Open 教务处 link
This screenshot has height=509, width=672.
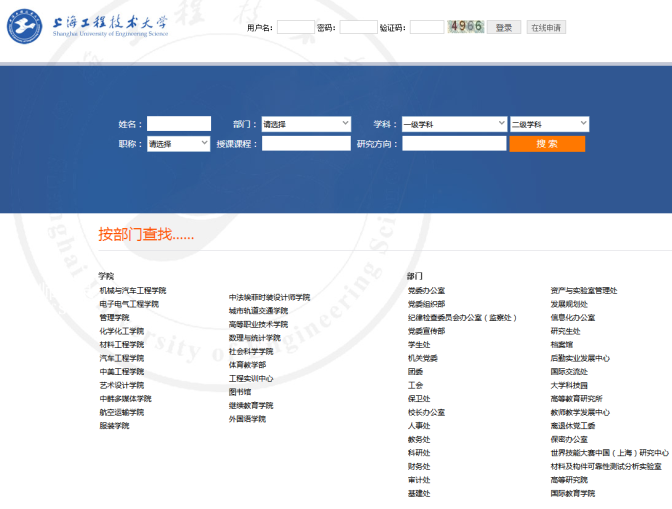(x=419, y=439)
